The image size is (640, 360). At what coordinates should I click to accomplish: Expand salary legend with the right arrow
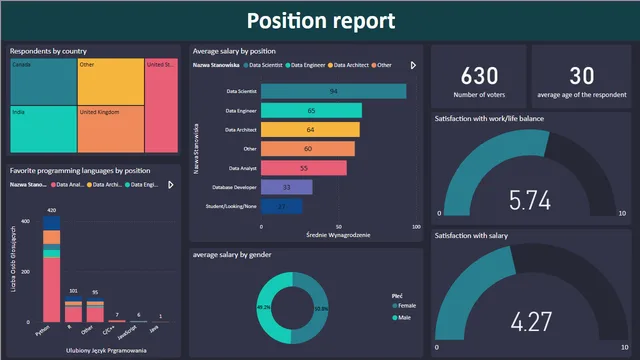pyautogui.click(x=413, y=65)
